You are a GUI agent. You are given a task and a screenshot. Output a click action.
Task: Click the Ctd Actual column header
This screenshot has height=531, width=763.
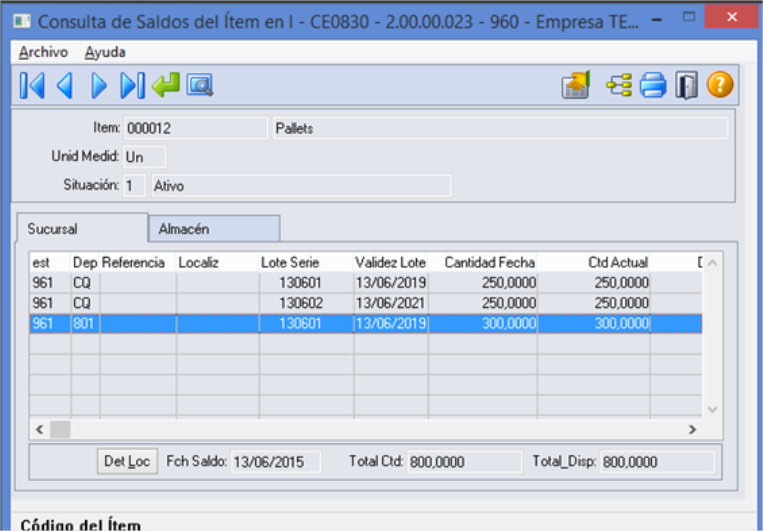[x=594, y=262]
